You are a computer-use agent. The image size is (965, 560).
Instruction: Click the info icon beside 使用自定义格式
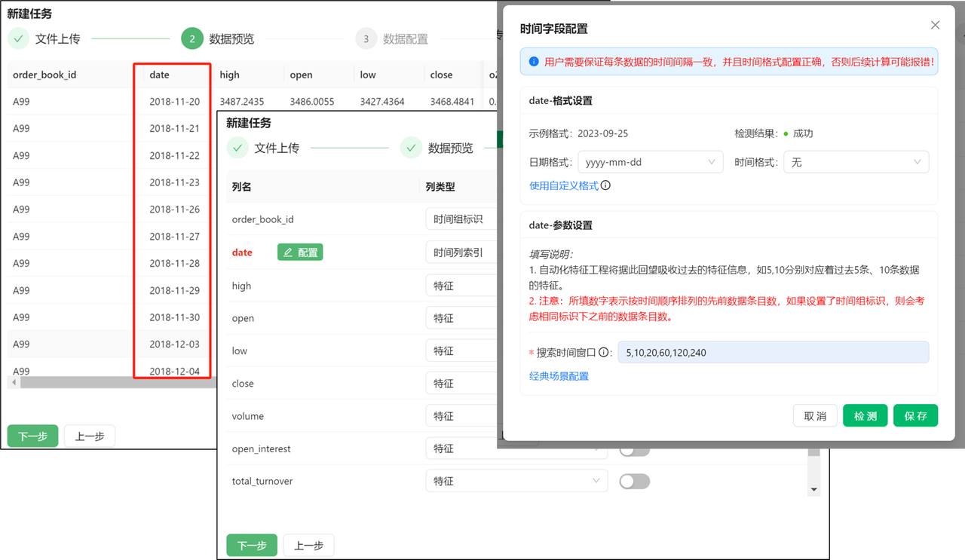(605, 185)
